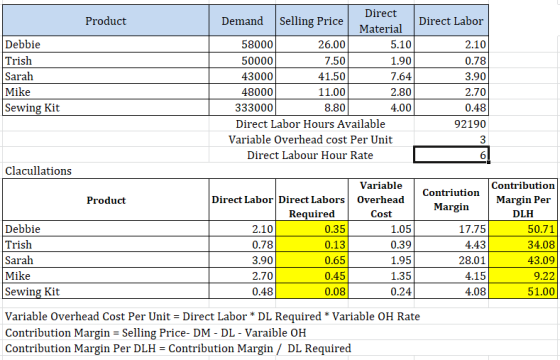Screen dimensions: 560x360
Task: Select Sewing Kit overhead cost 0.24
Action: 381,291
